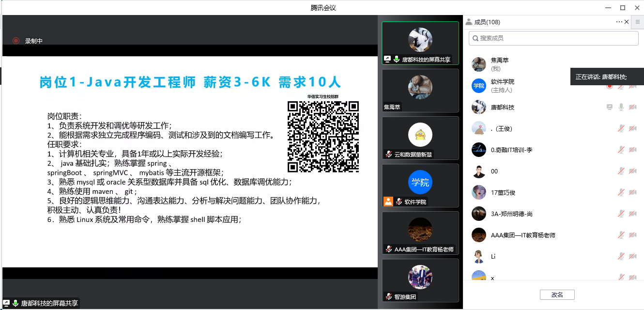This screenshot has width=644, height=310.
Task: Click the 软件学院 host row in member list
Action: point(523,86)
